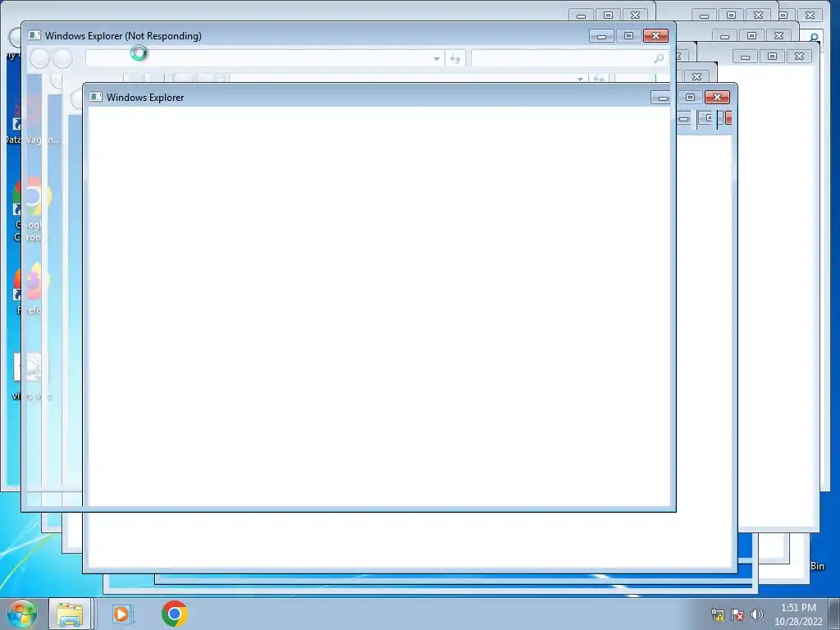Click the front Windows Explorer title bar icon

pyautogui.click(x=97, y=97)
